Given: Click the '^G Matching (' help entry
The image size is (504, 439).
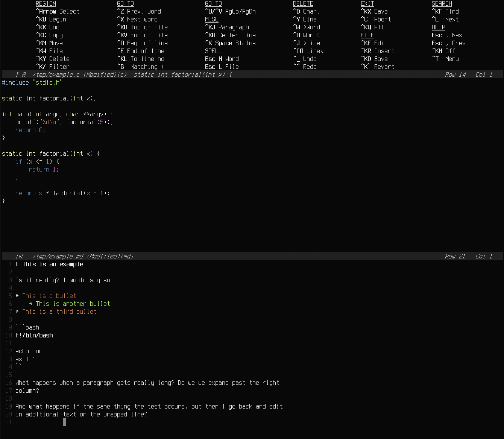Looking at the screenshot, I should tap(141, 67).
